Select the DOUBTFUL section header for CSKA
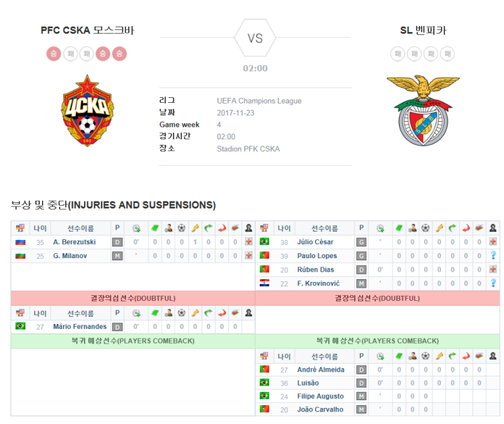Image resolution: width=504 pixels, height=424 pixels. [x=133, y=298]
